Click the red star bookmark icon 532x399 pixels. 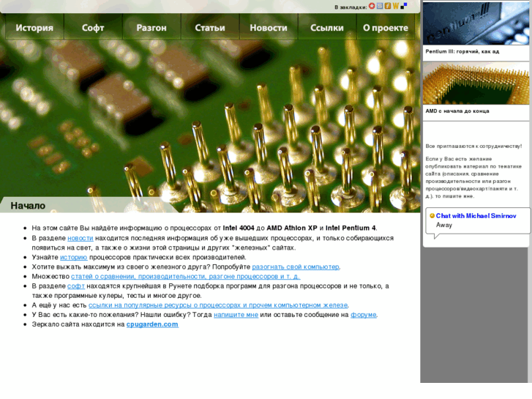pos(372,6)
